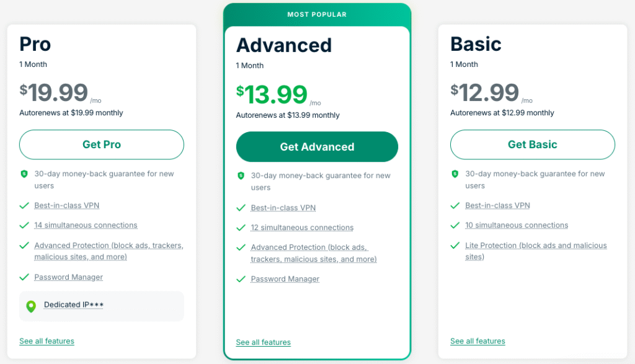635x364 pixels.
Task: Select the Get Advanced button
Action: (317, 147)
